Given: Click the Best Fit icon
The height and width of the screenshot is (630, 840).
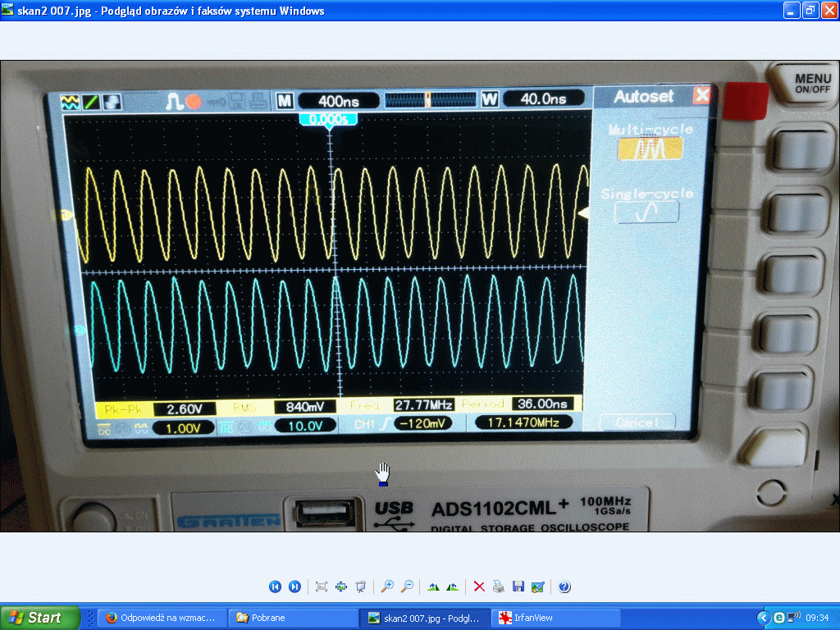Looking at the screenshot, I should 322,587.
